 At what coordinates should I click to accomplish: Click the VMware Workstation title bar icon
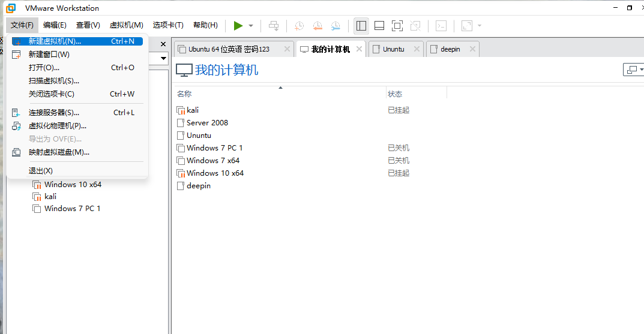click(x=11, y=8)
